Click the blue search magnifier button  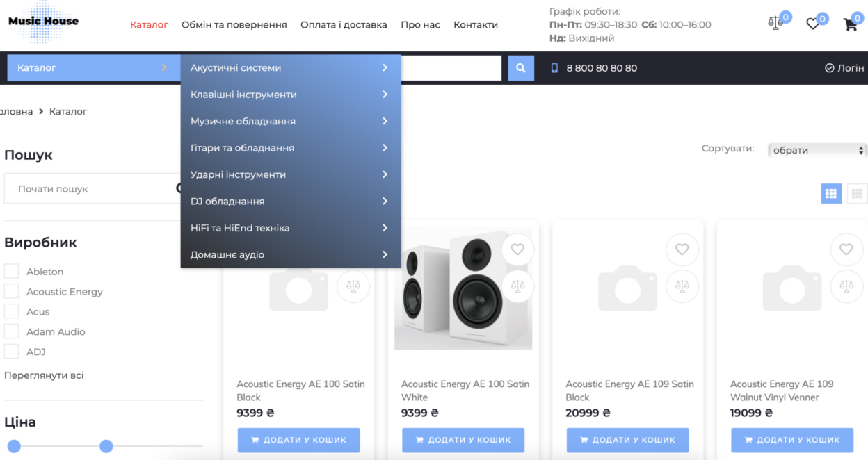click(521, 68)
